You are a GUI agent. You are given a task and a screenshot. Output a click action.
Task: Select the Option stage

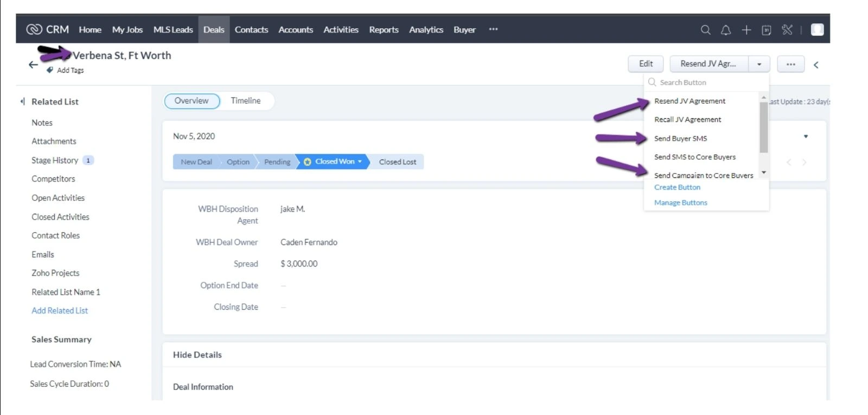238,162
